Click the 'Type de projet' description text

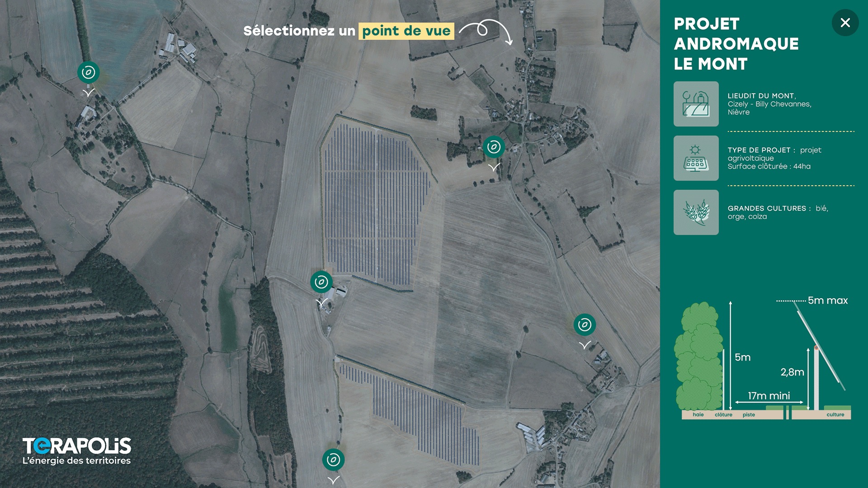774,158
